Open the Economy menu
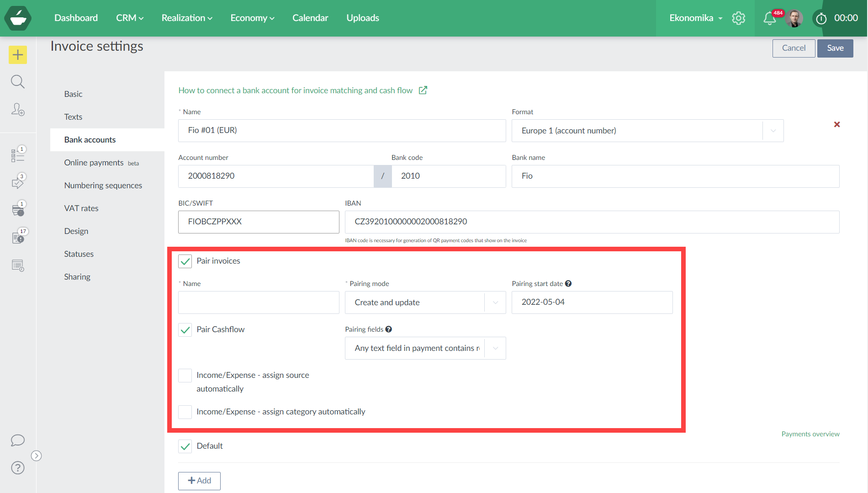The height and width of the screenshot is (493, 868). pyautogui.click(x=252, y=18)
